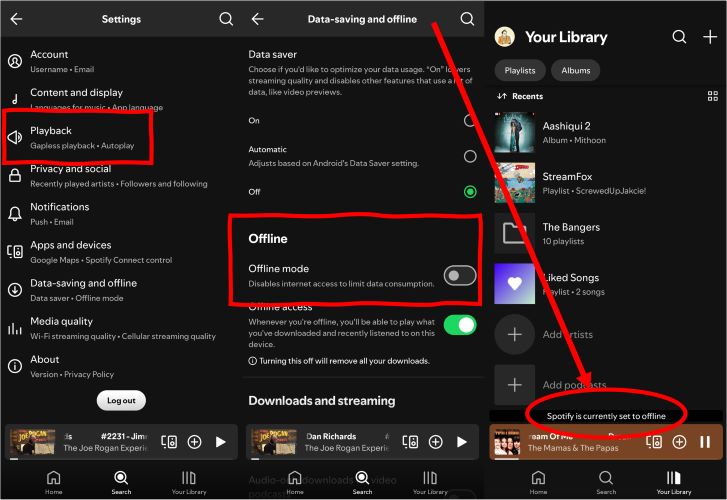Viewport: 727px width, 500px height.
Task: Tap Home icon in the library bottom navigation
Action: (x=538, y=482)
